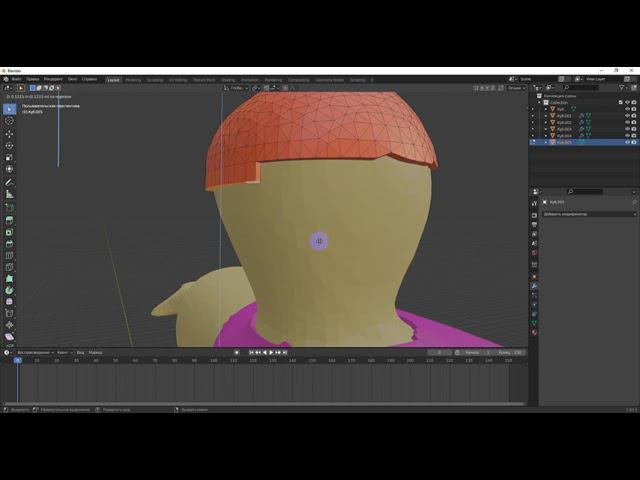Open the Добавить модификатор dropdown
The height and width of the screenshot is (480, 640).
(589, 214)
